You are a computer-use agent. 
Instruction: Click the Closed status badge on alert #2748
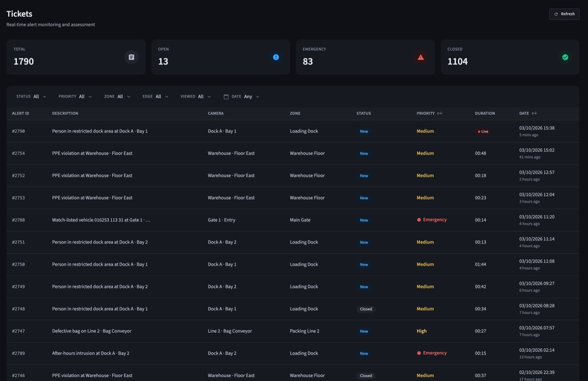click(366, 309)
